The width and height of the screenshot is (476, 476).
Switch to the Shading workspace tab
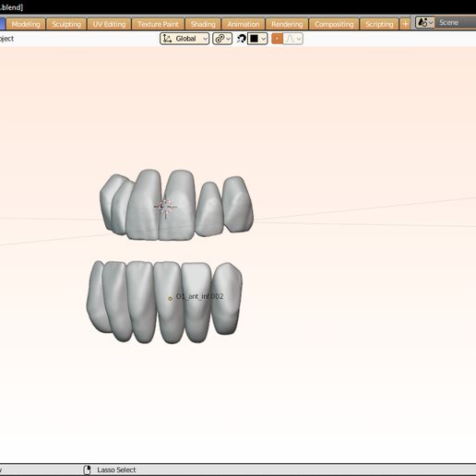point(203,24)
